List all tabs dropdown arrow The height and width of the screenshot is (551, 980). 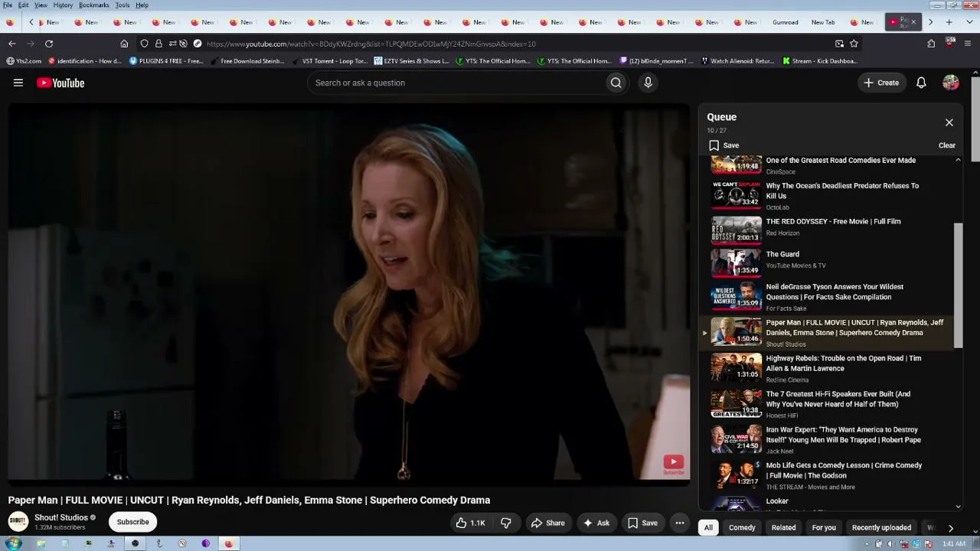tap(969, 22)
